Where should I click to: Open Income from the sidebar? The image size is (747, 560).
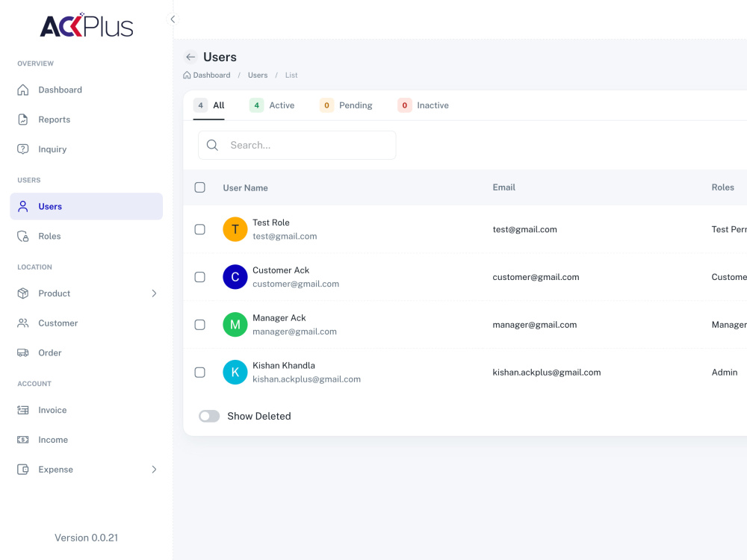(86, 440)
